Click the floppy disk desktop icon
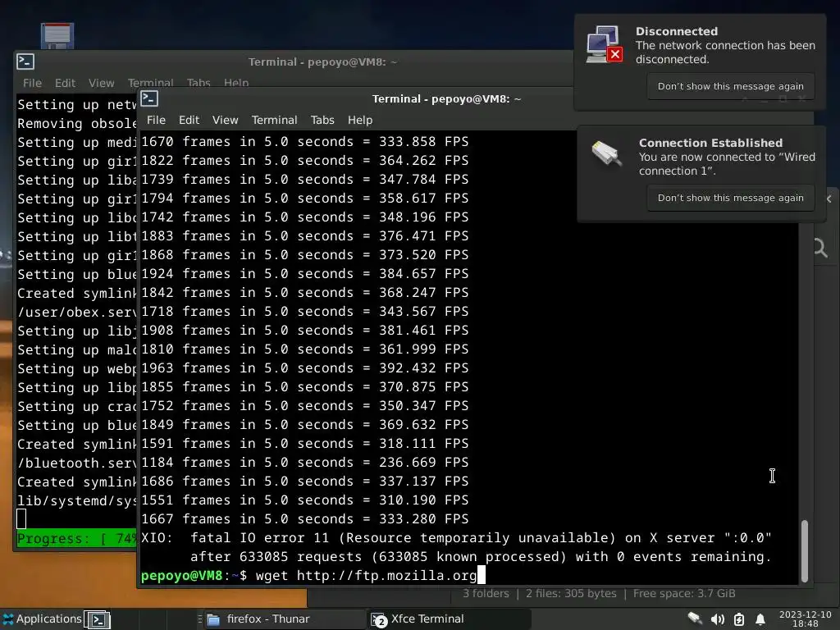 tap(57, 35)
